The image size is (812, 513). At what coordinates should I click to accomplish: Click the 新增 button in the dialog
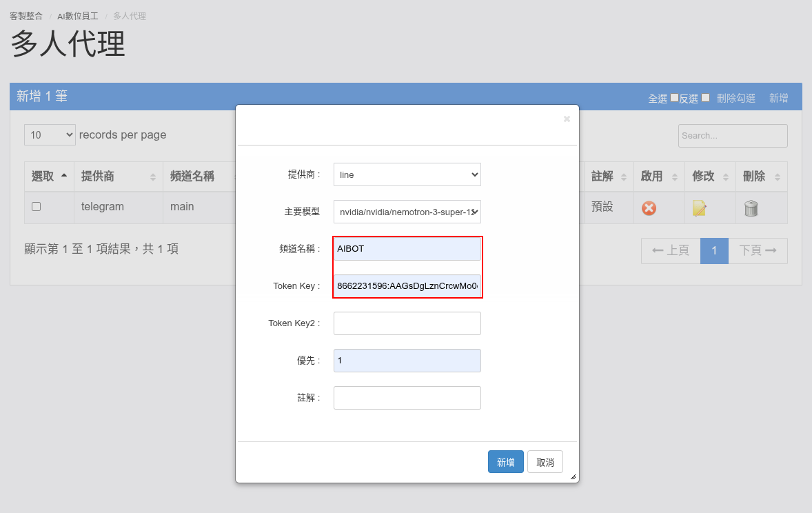coord(505,462)
